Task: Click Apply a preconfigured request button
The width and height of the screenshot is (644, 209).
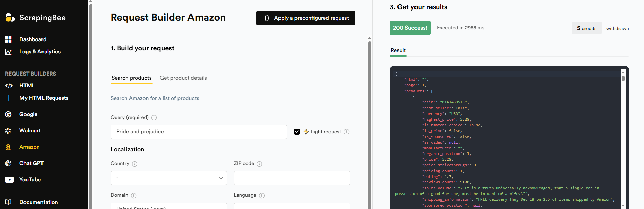Action: click(x=306, y=18)
